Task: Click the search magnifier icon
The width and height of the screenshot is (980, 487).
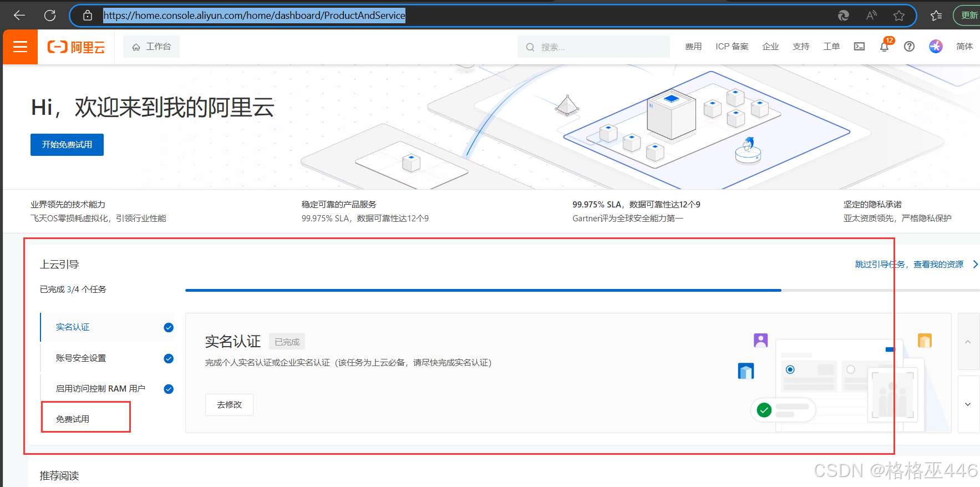Action: pyautogui.click(x=530, y=47)
